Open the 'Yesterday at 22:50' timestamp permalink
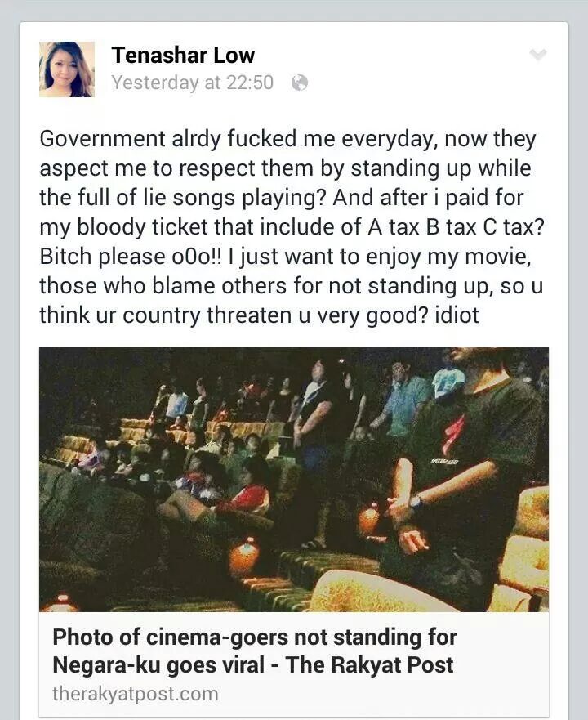588x720 pixels. point(193,83)
